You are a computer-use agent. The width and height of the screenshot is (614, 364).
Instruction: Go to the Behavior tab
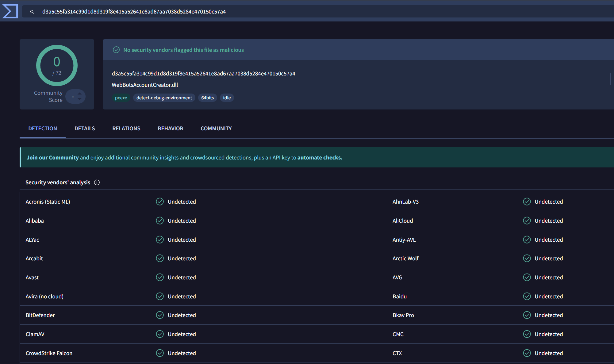click(171, 128)
